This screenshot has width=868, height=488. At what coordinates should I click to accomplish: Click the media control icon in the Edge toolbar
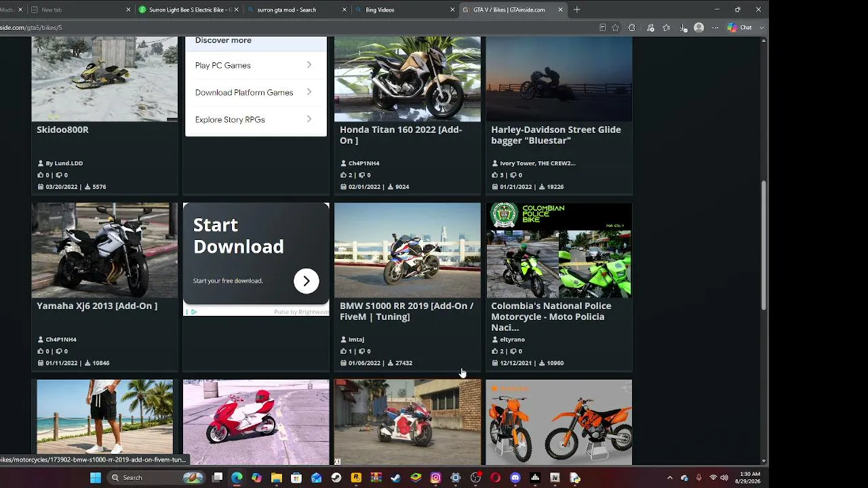pyautogui.click(x=650, y=28)
